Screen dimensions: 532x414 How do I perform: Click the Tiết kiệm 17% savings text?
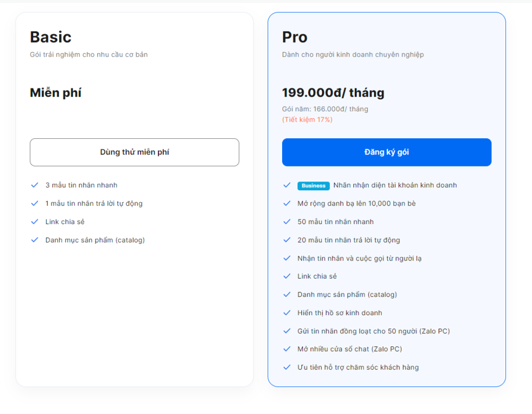307,120
